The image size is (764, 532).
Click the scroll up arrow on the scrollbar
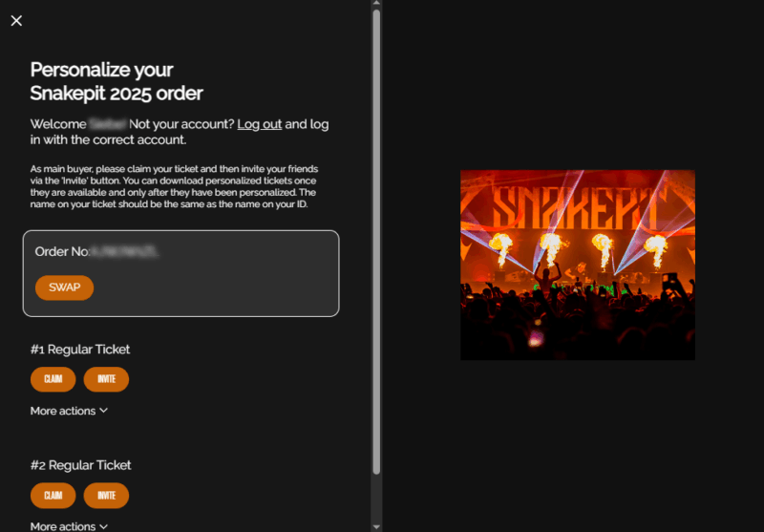point(376,5)
